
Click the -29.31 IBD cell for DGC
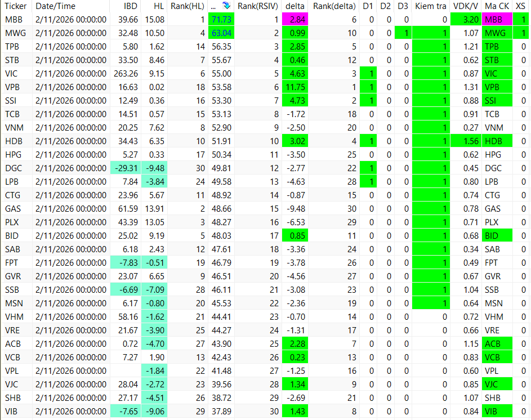tap(126, 168)
